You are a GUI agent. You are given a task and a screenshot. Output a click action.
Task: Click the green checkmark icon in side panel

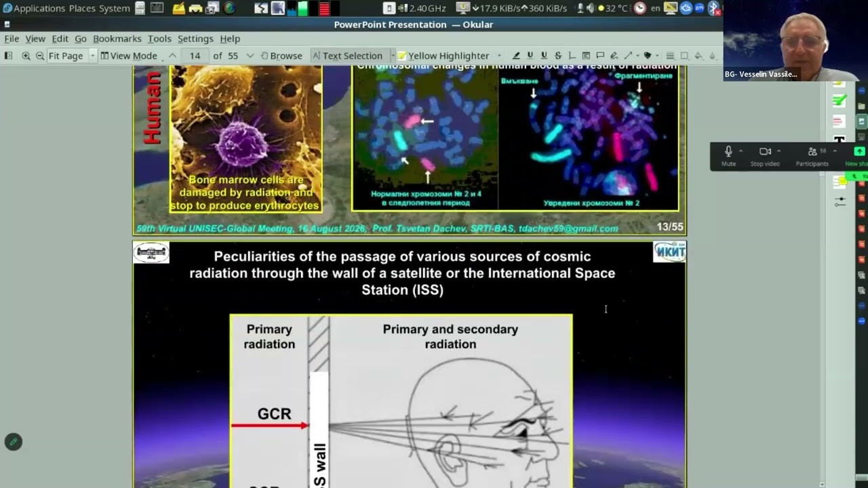(x=840, y=100)
